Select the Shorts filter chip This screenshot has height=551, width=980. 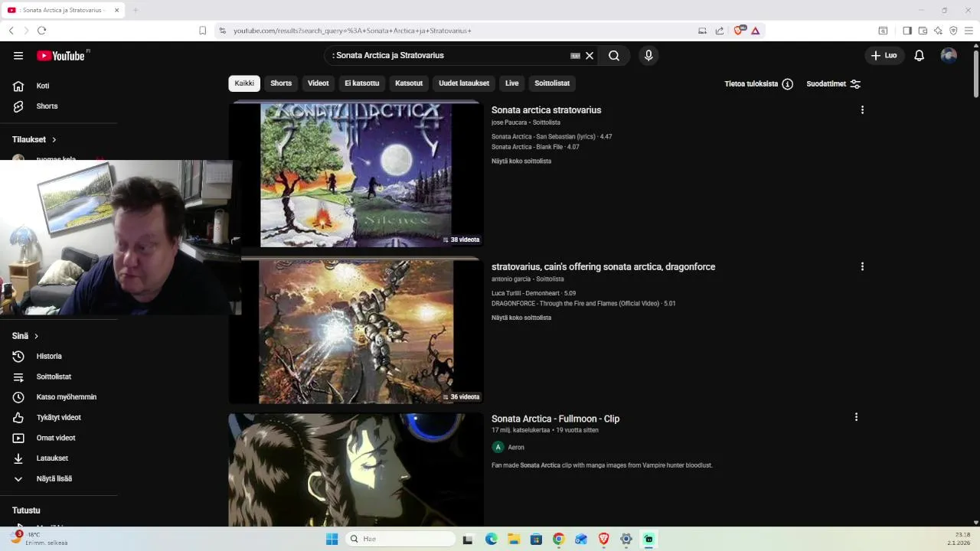point(281,83)
